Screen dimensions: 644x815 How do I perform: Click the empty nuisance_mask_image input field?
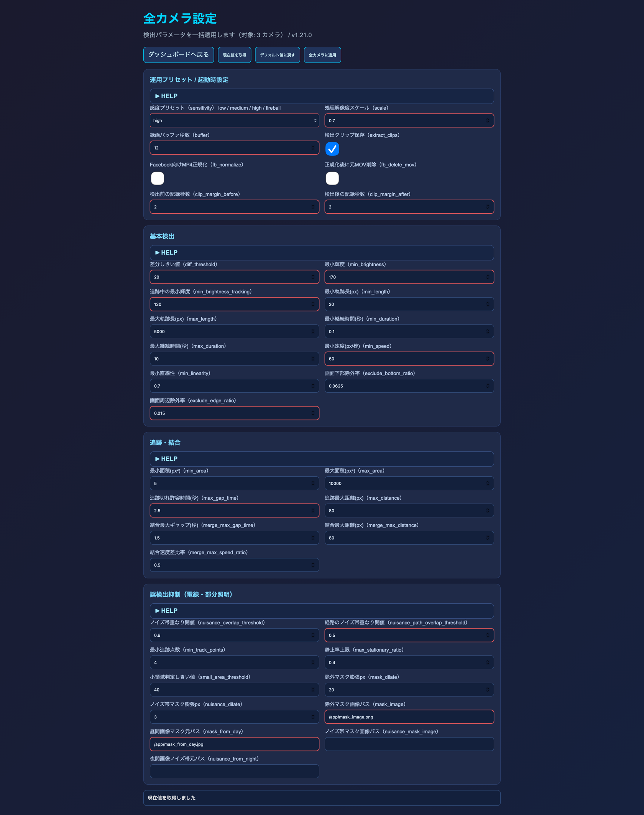(409, 744)
